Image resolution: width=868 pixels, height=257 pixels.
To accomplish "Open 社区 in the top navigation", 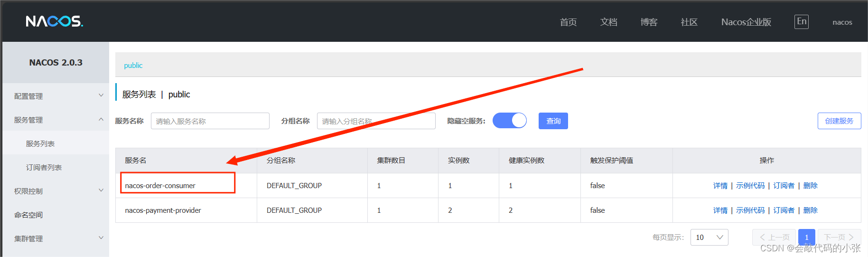I will tap(689, 22).
